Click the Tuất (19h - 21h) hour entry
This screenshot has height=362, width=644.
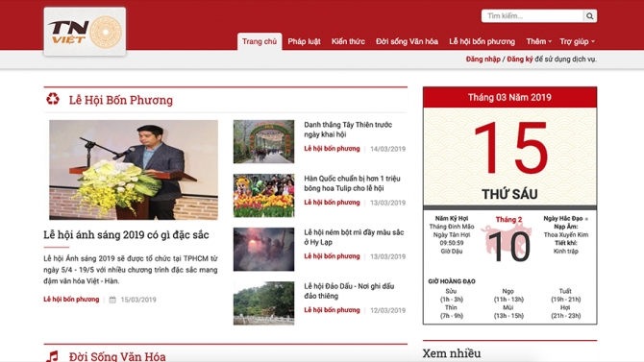(x=565, y=295)
